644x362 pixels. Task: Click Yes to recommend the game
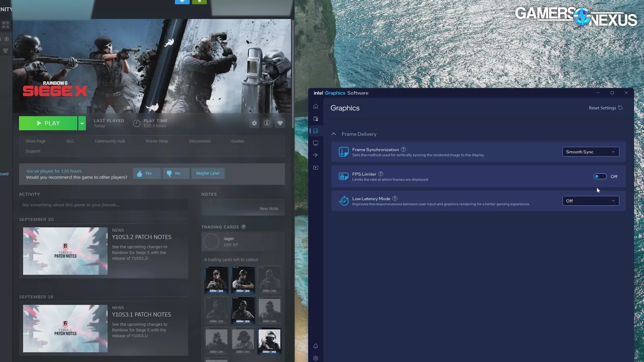point(147,173)
